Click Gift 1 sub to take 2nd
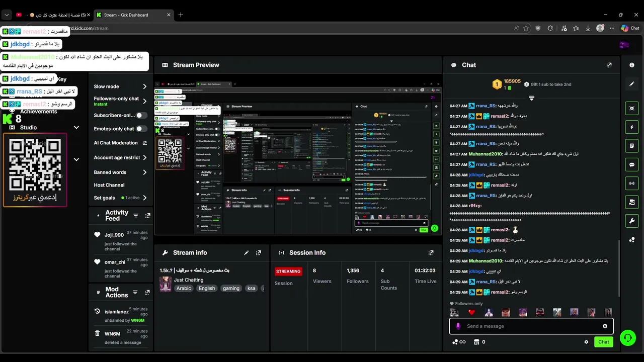The image size is (644, 362). tap(548, 84)
